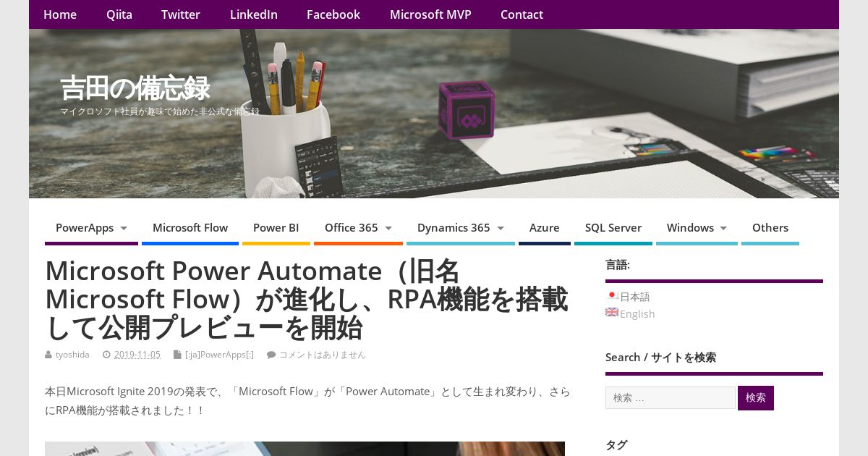This screenshot has height=456, width=868.
Task: Click the file icon beside PowerApps category
Action: click(x=177, y=355)
